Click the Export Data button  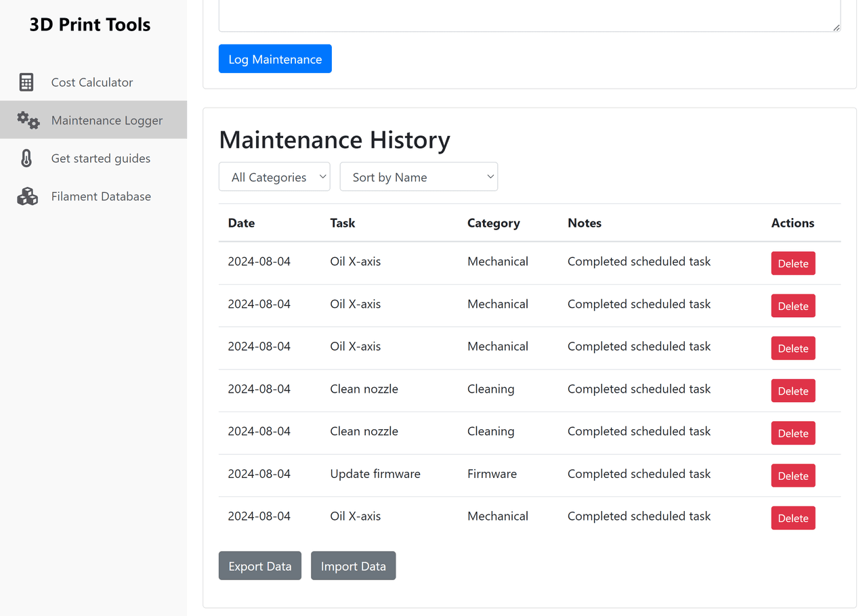pos(259,566)
